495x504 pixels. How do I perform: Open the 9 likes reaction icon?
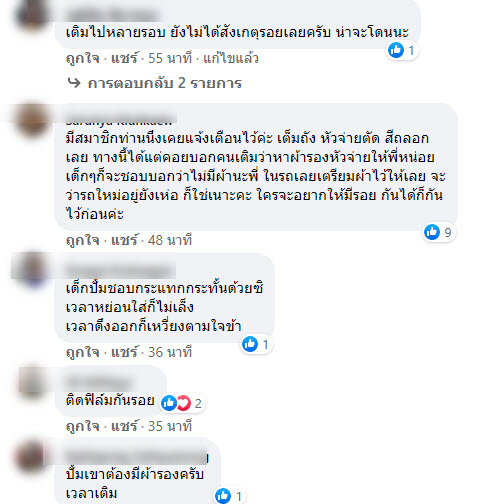click(x=432, y=232)
